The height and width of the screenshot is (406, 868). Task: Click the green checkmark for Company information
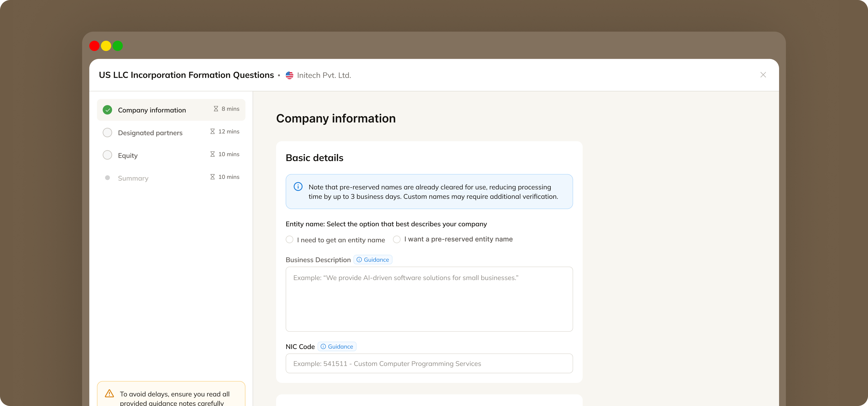pos(107,110)
